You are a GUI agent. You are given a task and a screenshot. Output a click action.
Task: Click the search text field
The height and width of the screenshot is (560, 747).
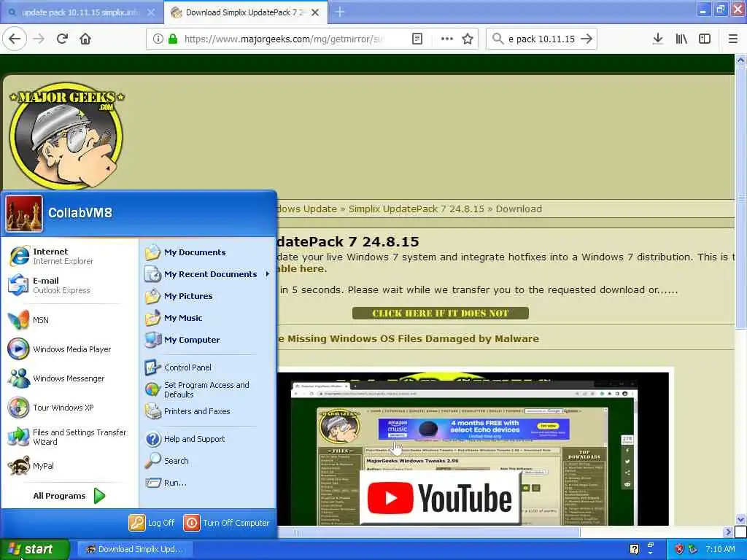542,39
